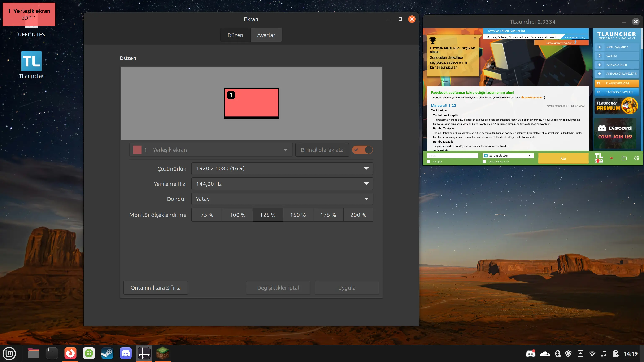Click the 14:19 clock in the panel
Screen dimensions: 644x362
pyautogui.click(x=631, y=353)
